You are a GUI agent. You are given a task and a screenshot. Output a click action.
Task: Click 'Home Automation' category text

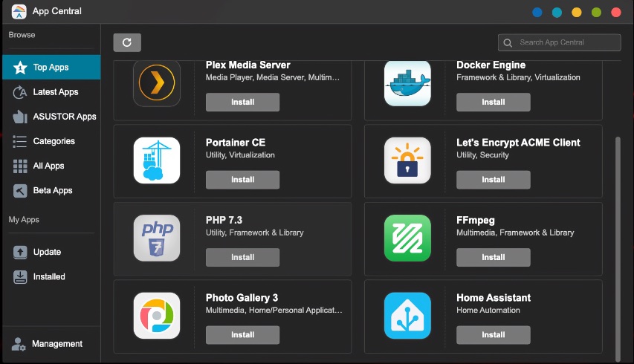[x=488, y=311]
